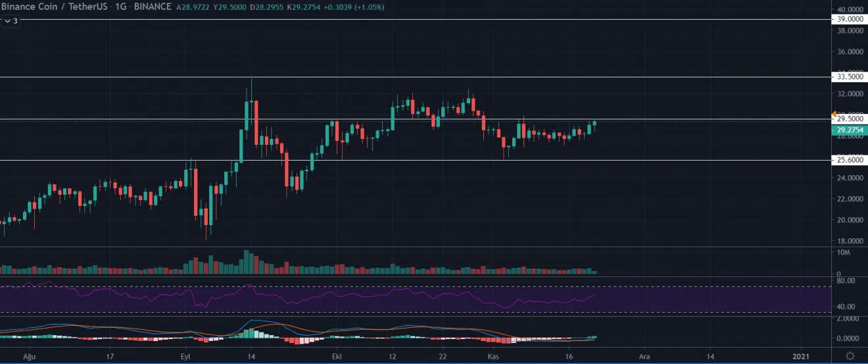Click the green current price tag 29.2754
This screenshot has width=868, height=364.
pyautogui.click(x=850, y=130)
